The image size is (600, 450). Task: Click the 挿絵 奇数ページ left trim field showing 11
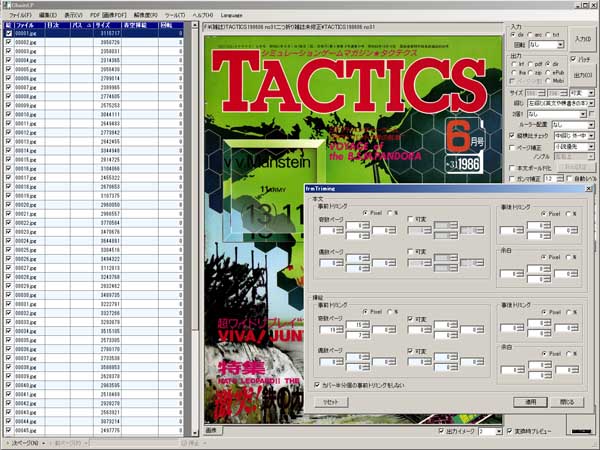coord(328,329)
